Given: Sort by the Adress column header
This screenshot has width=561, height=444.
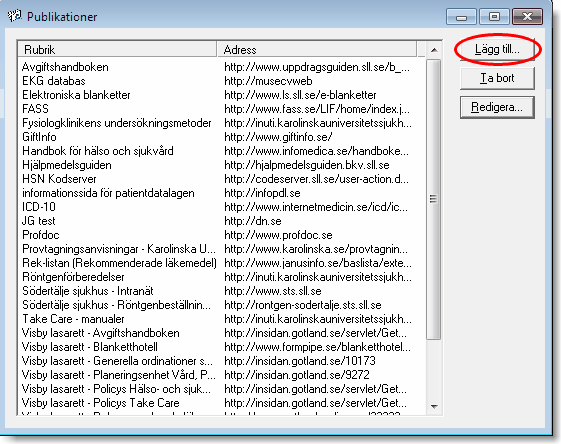Looking at the screenshot, I should [317, 49].
